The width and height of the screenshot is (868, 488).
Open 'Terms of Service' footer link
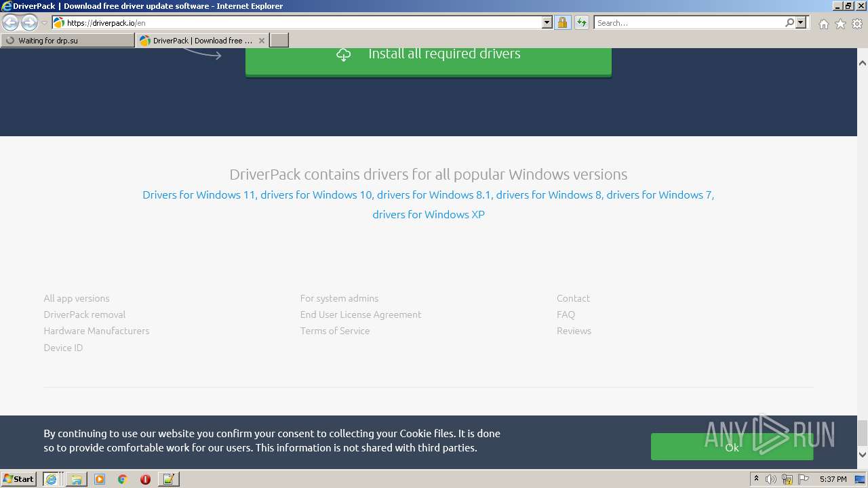[335, 331]
